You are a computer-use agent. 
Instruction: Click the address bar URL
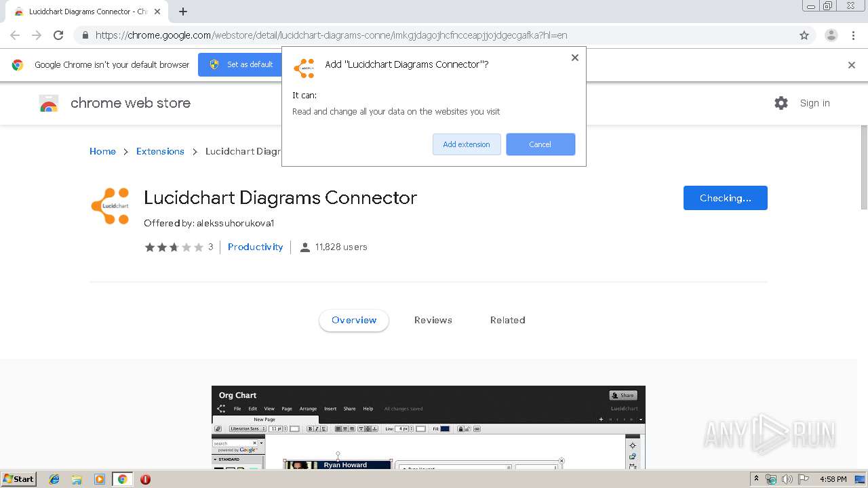click(x=331, y=35)
